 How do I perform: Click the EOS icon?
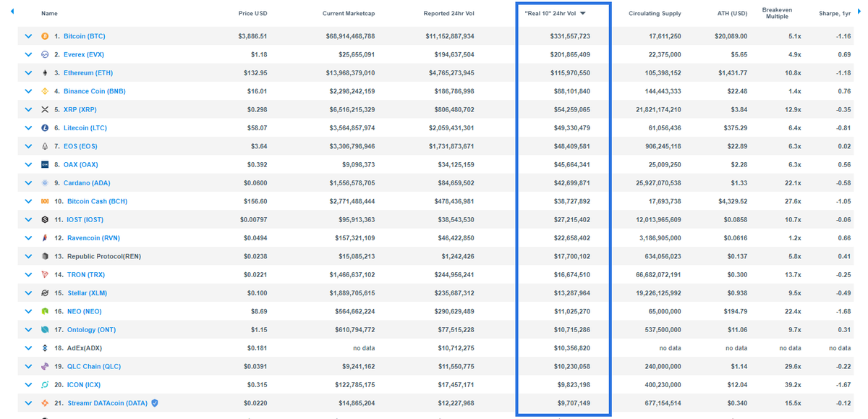[45, 146]
